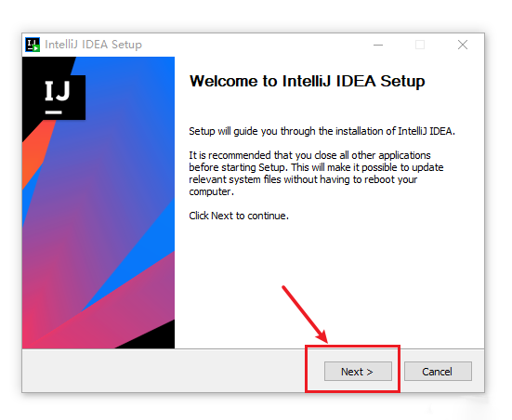This screenshot has height=420, width=512.
Task: Click the "Welcome to IntelliJ IDEA Setup" heading
Action: coord(307,81)
